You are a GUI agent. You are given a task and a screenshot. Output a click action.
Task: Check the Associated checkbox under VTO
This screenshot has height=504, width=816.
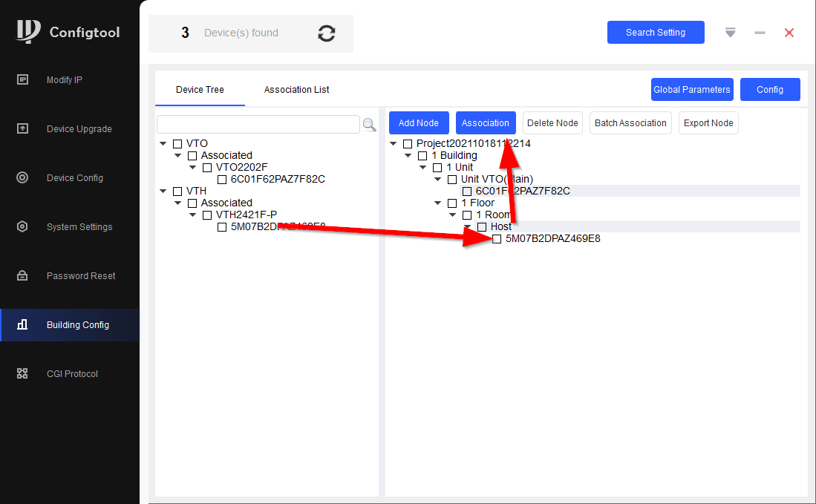tap(192, 156)
